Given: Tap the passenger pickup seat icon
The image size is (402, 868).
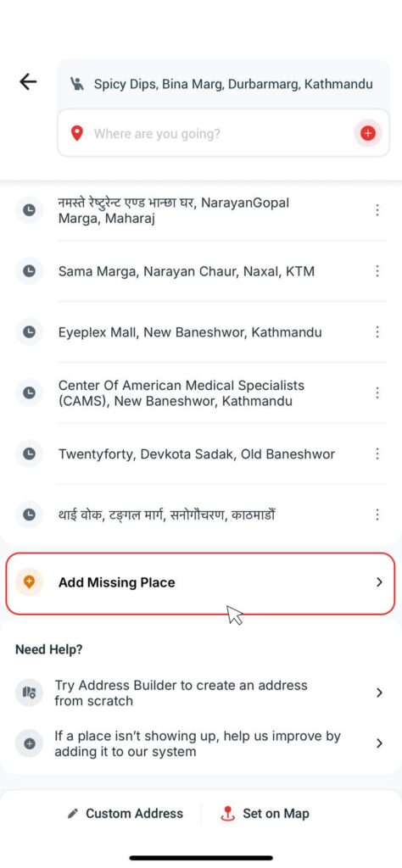Looking at the screenshot, I should [77, 84].
